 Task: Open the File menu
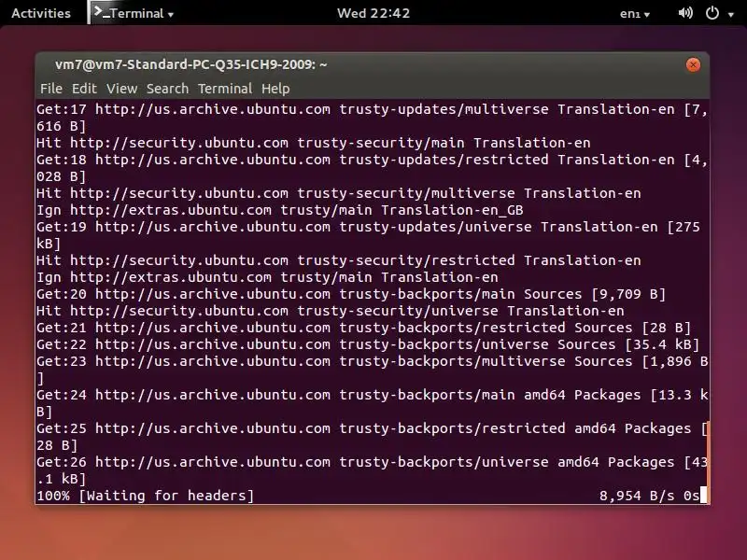coord(51,89)
